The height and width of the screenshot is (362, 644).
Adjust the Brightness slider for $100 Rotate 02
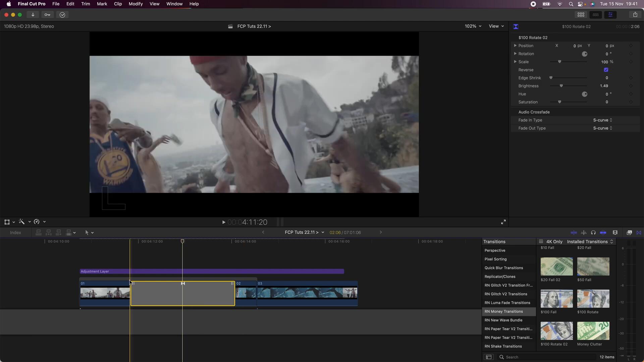[561, 86]
